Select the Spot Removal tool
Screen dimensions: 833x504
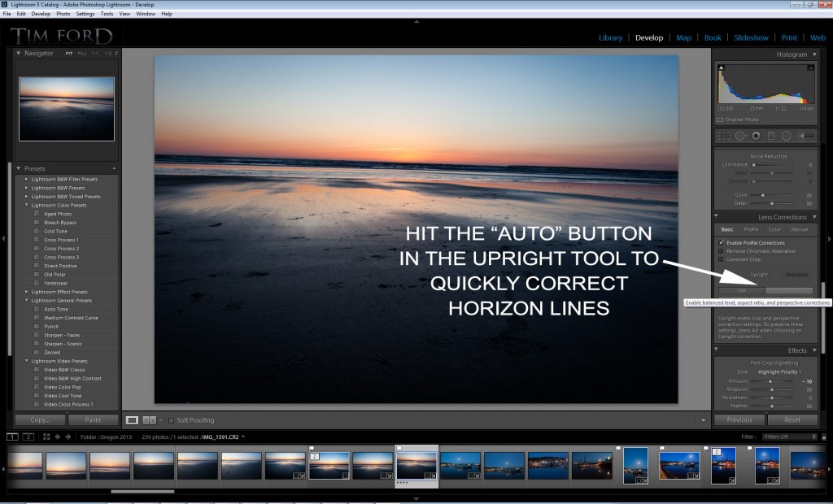click(740, 136)
